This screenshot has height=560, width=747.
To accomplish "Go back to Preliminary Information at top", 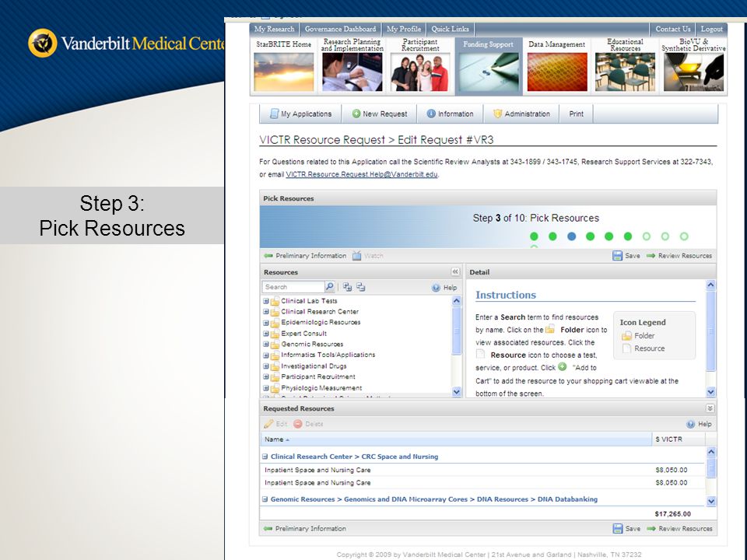I will [305, 256].
